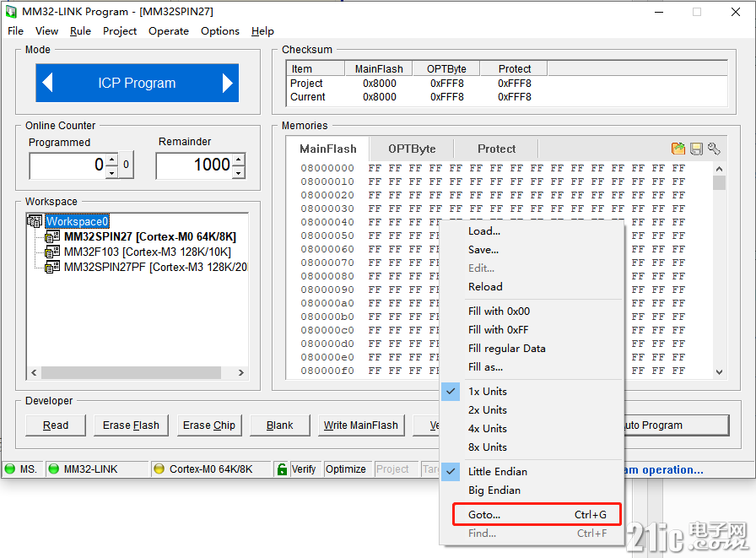756x558 pixels.
Task: Open the File menu
Action: tap(15, 31)
